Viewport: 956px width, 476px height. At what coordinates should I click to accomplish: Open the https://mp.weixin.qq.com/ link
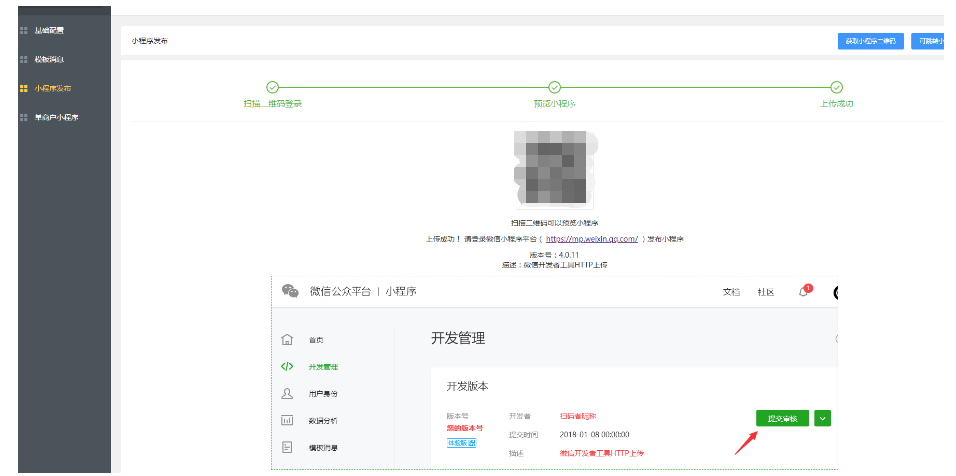(x=591, y=239)
